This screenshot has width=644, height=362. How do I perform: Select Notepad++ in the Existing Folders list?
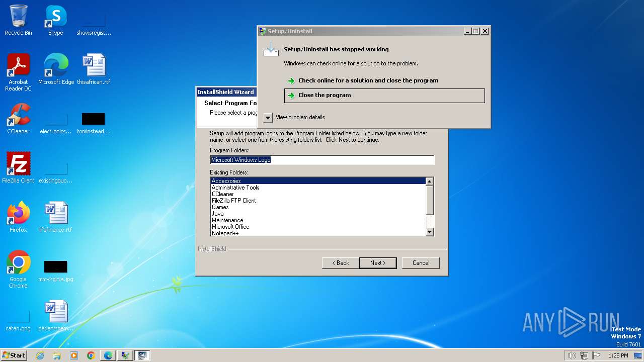coord(318,233)
